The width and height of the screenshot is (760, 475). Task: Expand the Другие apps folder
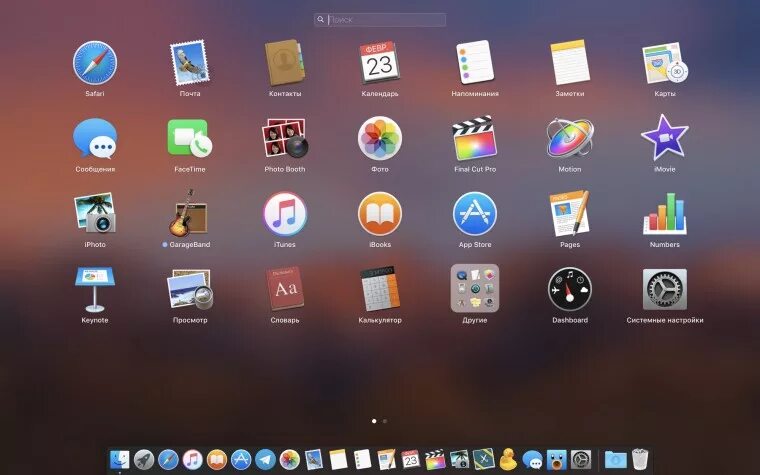click(475, 289)
